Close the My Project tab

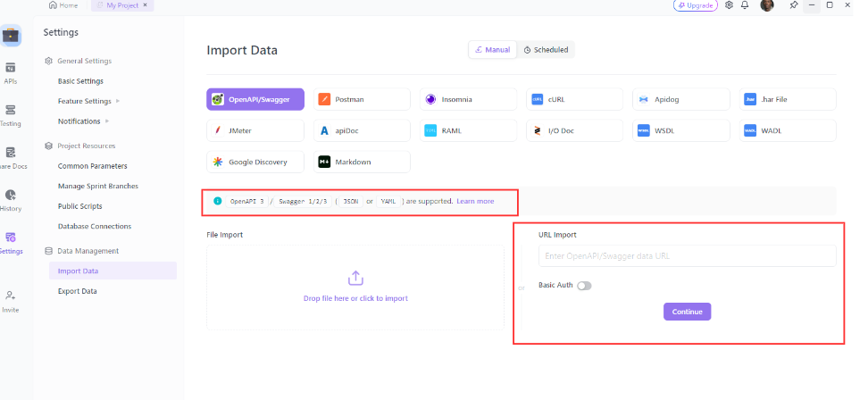[145, 5]
